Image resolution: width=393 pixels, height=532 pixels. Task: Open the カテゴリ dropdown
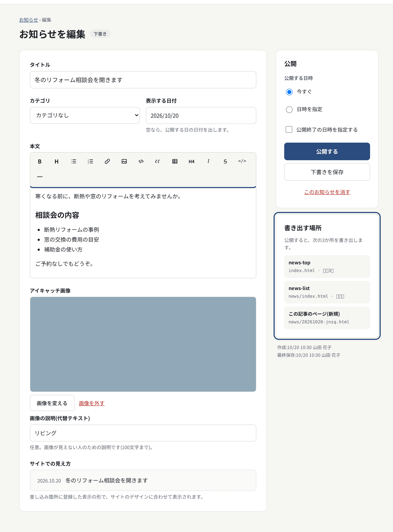click(85, 115)
